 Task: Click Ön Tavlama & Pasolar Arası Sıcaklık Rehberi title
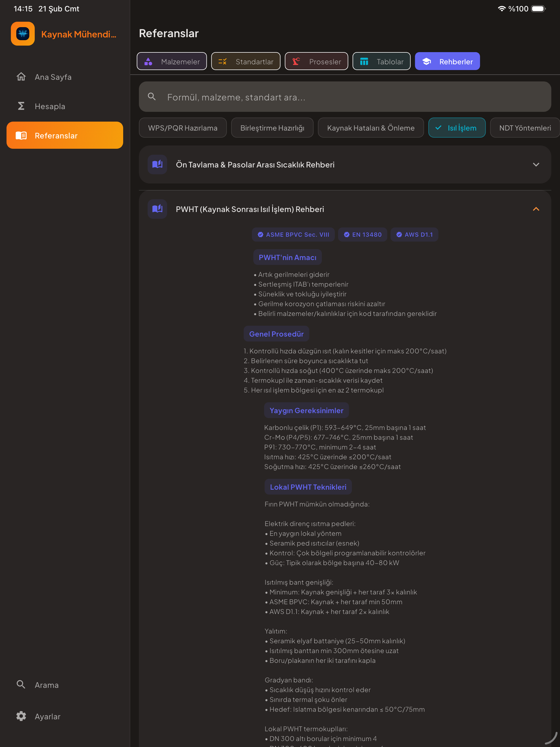255,165
